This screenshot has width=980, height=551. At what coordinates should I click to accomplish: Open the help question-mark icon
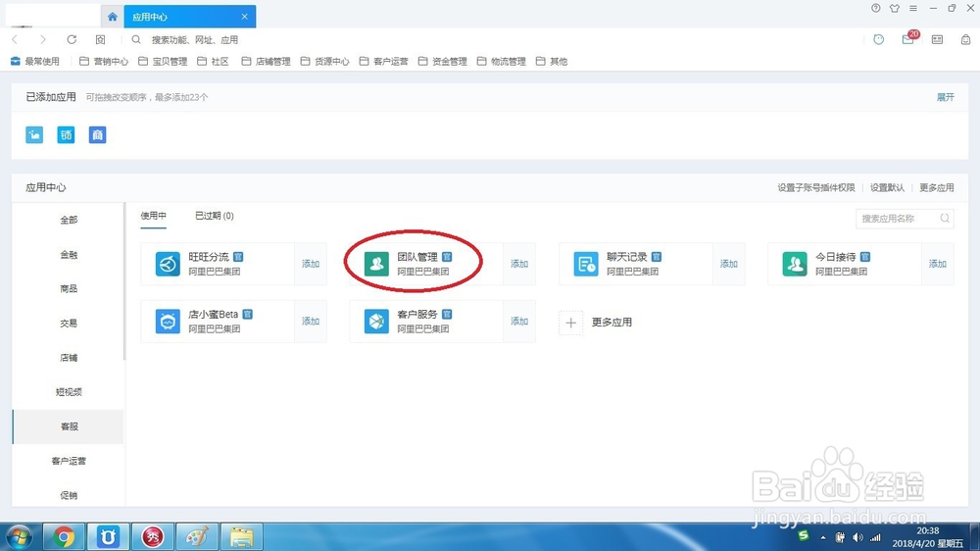tap(875, 8)
